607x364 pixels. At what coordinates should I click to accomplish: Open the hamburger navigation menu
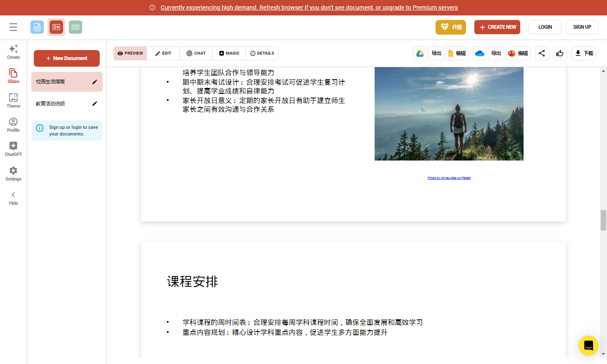pyautogui.click(x=13, y=27)
